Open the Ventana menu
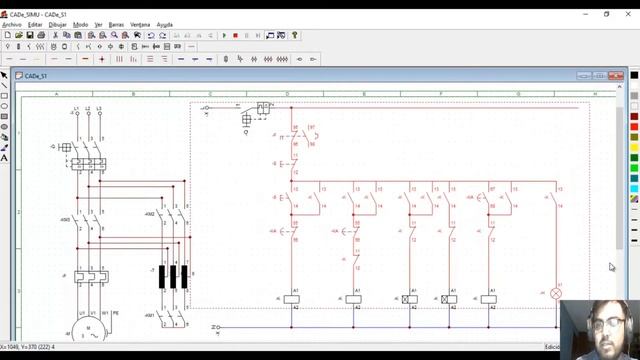This screenshot has height=360, width=640. click(140, 25)
